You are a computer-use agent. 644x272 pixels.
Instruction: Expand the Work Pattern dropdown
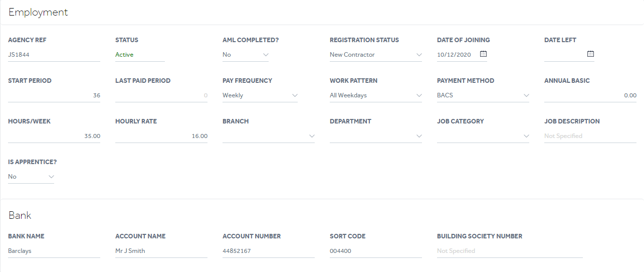click(376, 95)
